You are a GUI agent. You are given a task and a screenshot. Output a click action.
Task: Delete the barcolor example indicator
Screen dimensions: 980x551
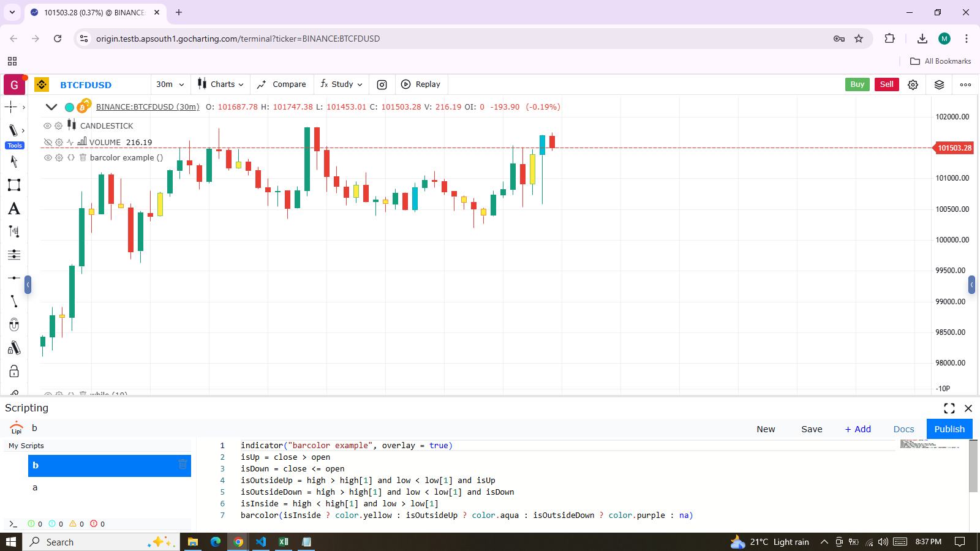tap(83, 157)
